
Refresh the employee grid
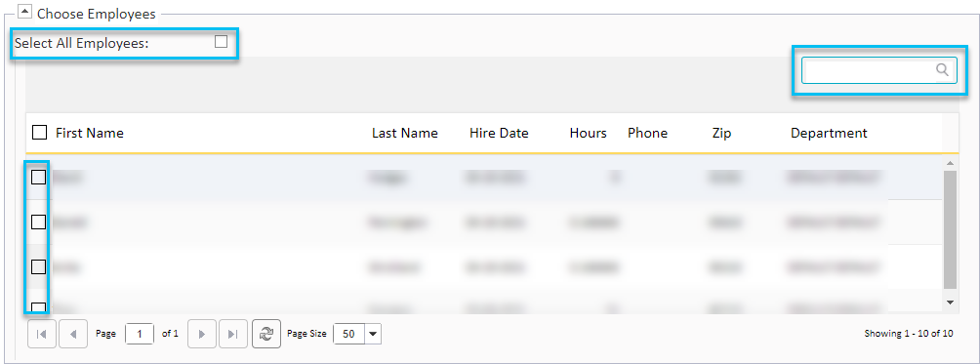(266, 334)
